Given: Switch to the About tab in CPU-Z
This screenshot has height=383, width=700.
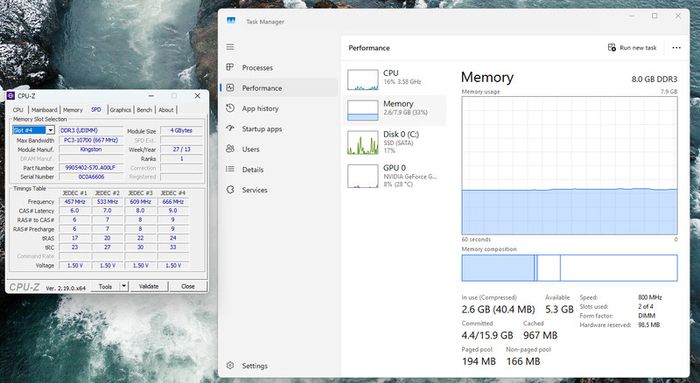Looking at the screenshot, I should click(x=166, y=109).
